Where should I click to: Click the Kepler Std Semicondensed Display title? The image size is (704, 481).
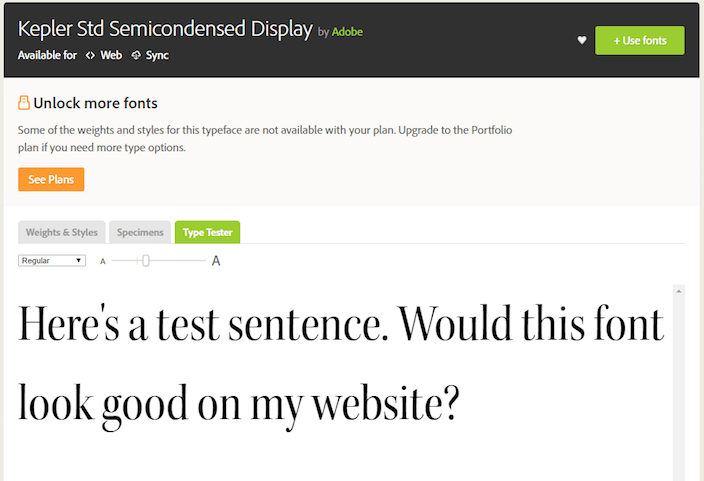(165, 29)
